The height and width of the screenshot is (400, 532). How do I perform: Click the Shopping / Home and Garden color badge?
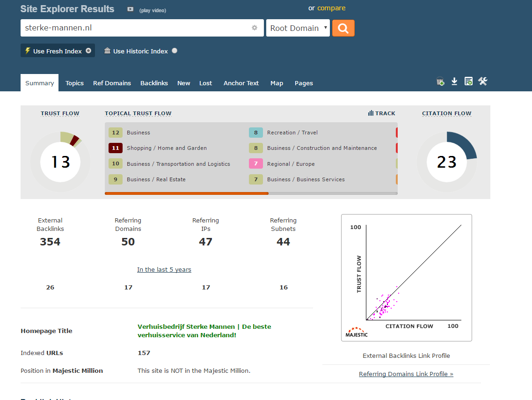[115, 148]
